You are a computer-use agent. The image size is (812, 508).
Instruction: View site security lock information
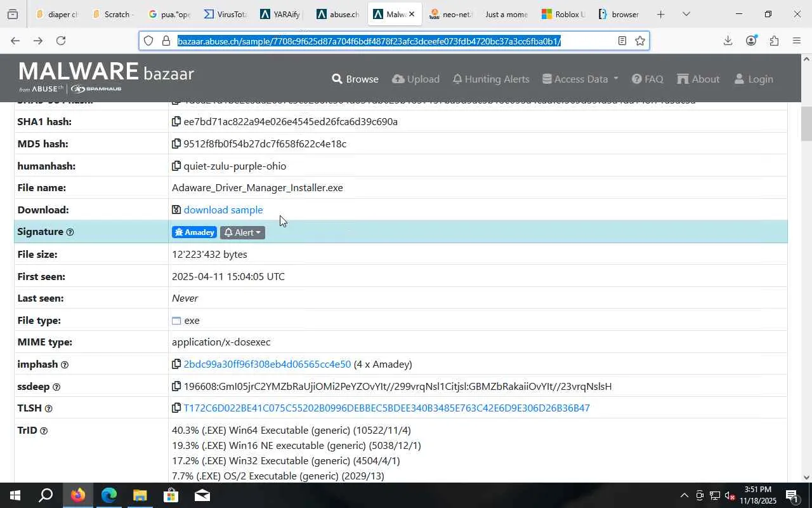tap(166, 41)
